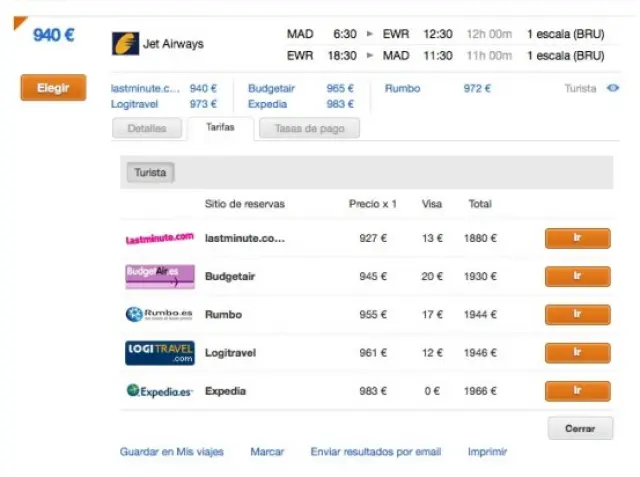Click the 940 € headline price

(53, 35)
